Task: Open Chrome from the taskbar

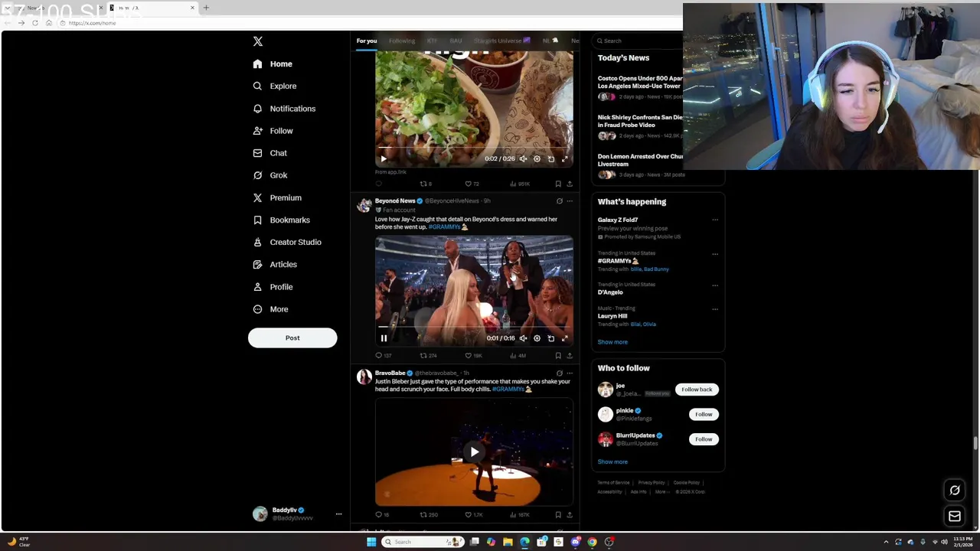Action: click(x=592, y=542)
